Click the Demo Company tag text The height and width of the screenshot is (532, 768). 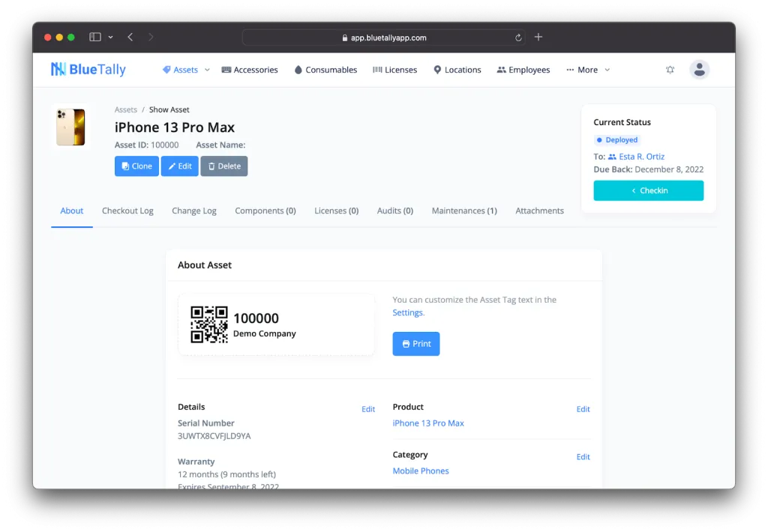coord(265,333)
